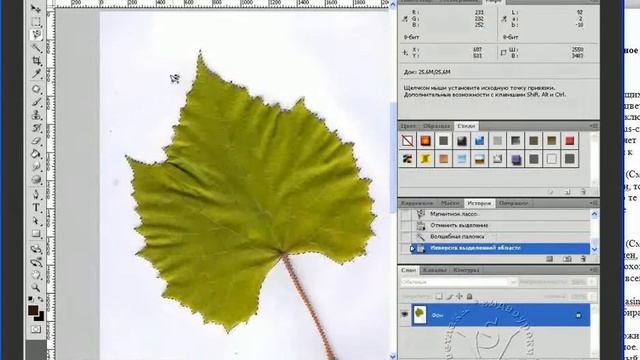Click History panel scroll down arrow
Viewport: 640px width, 360px height.
594,249
